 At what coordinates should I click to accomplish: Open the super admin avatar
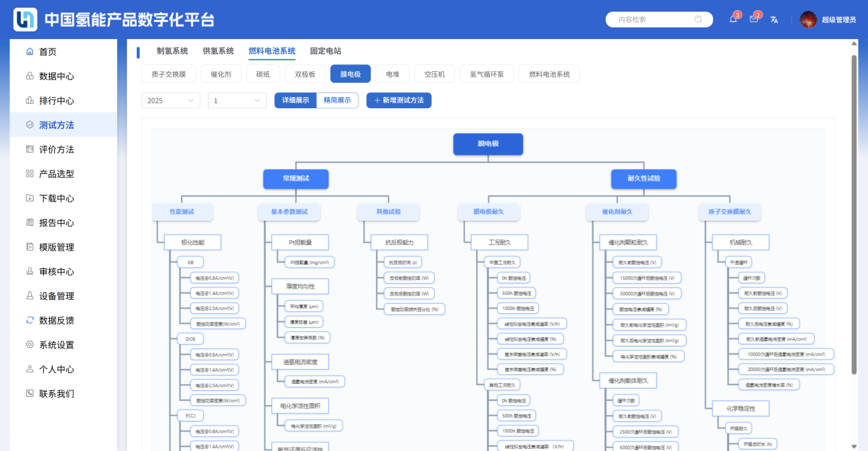[808, 19]
